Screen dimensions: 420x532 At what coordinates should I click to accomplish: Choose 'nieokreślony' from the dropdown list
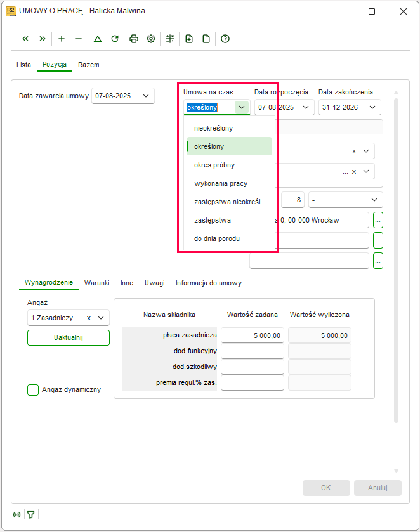(229, 128)
